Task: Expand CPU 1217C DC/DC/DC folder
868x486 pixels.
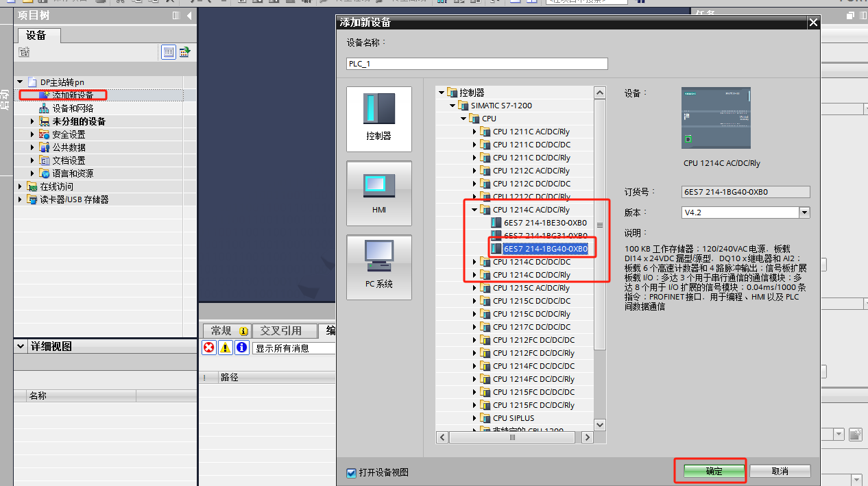Action: point(474,327)
